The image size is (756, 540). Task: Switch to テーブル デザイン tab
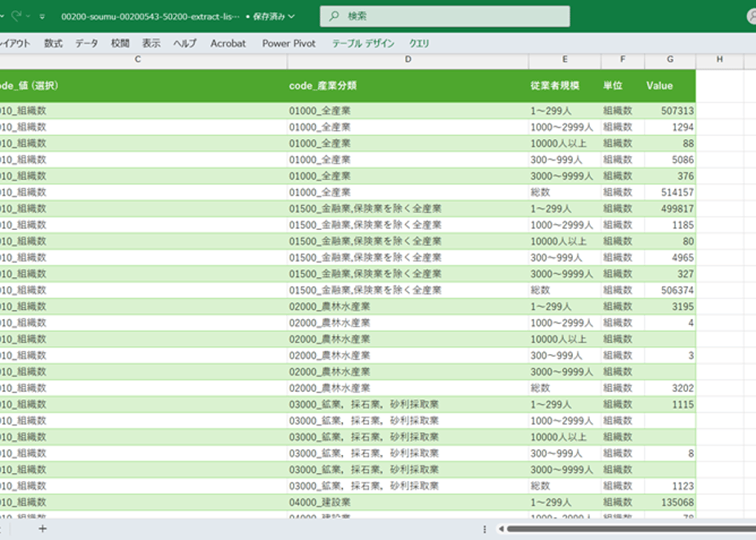click(x=363, y=43)
